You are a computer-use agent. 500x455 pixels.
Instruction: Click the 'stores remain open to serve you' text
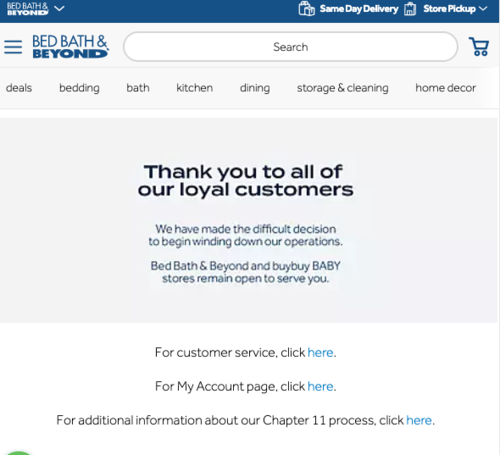tap(246, 279)
